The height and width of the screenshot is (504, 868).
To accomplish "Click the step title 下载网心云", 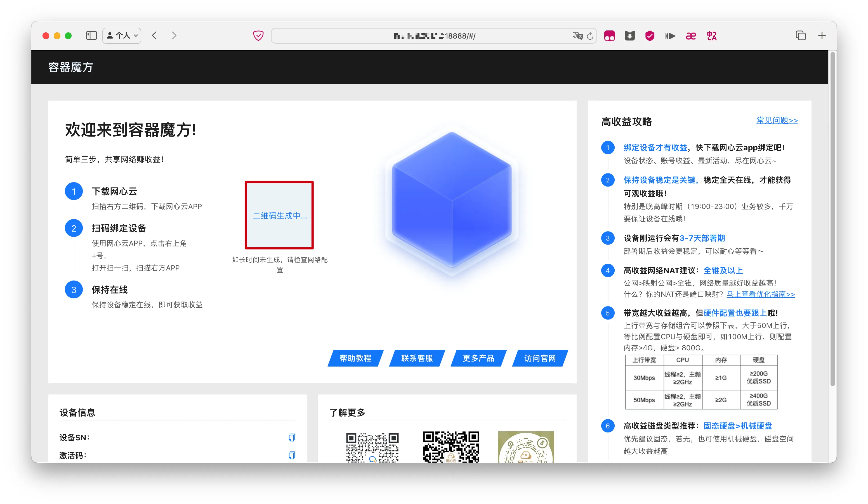I will pos(114,191).
